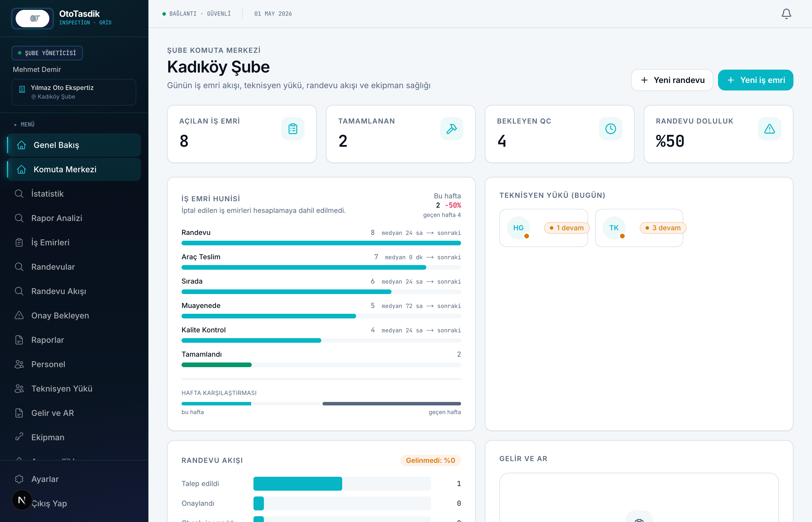
Task: Click the geçen hafta comparison bar
Action: tap(392, 404)
